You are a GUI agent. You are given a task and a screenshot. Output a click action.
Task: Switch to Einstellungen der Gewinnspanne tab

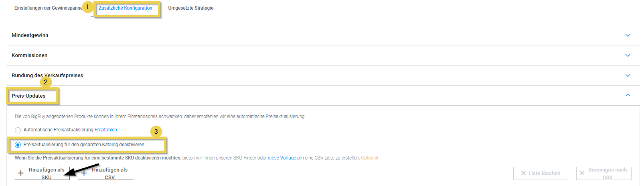pos(48,8)
